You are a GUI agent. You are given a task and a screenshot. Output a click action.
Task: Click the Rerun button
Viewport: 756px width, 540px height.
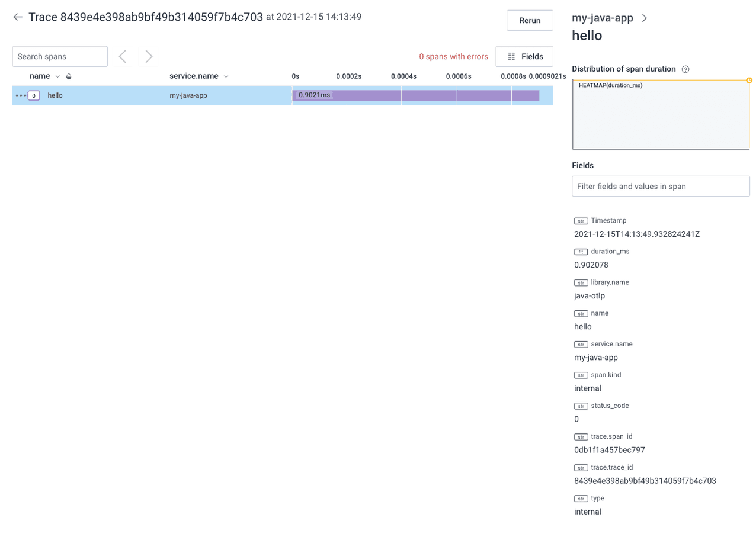pyautogui.click(x=530, y=20)
